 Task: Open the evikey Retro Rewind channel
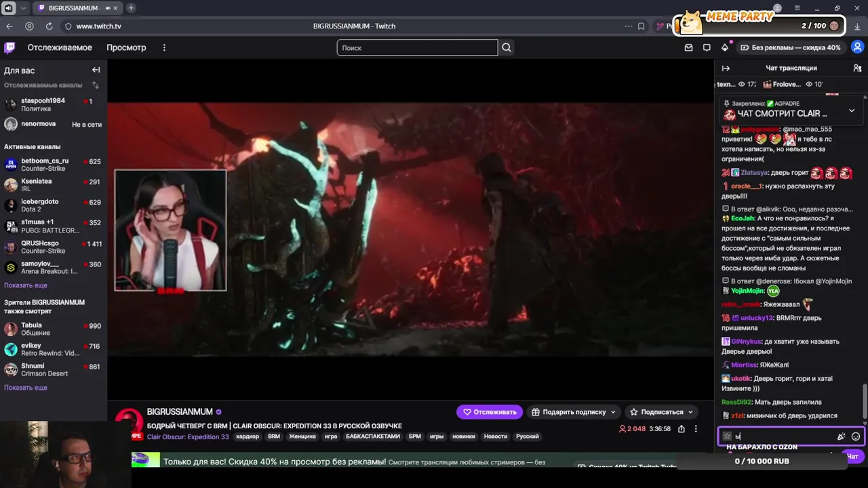(53, 349)
